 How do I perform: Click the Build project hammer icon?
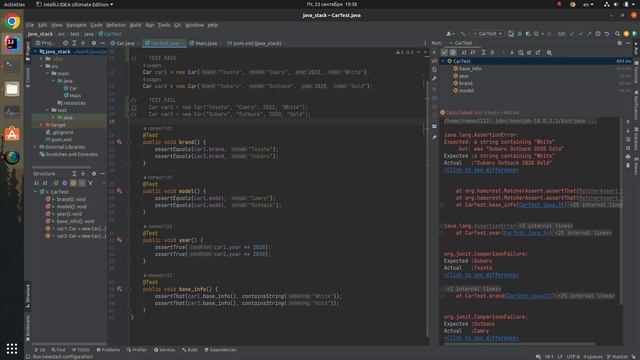(462, 34)
